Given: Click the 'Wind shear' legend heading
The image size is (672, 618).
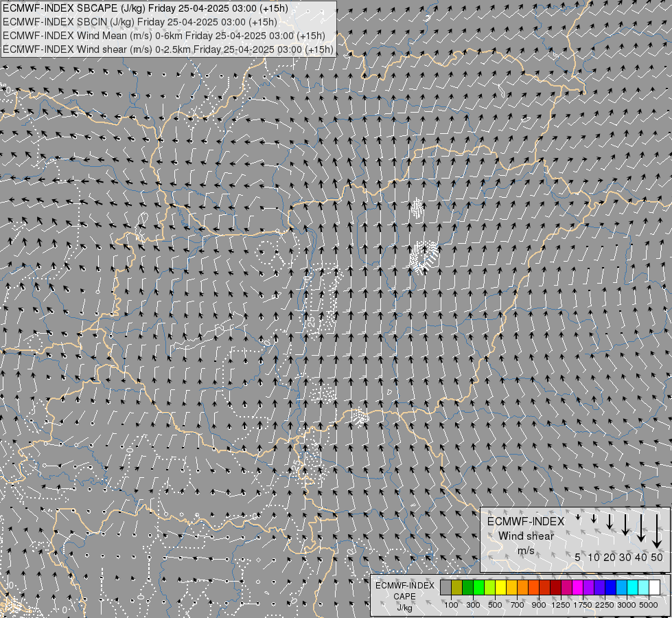Looking at the screenshot, I should coord(526,536).
